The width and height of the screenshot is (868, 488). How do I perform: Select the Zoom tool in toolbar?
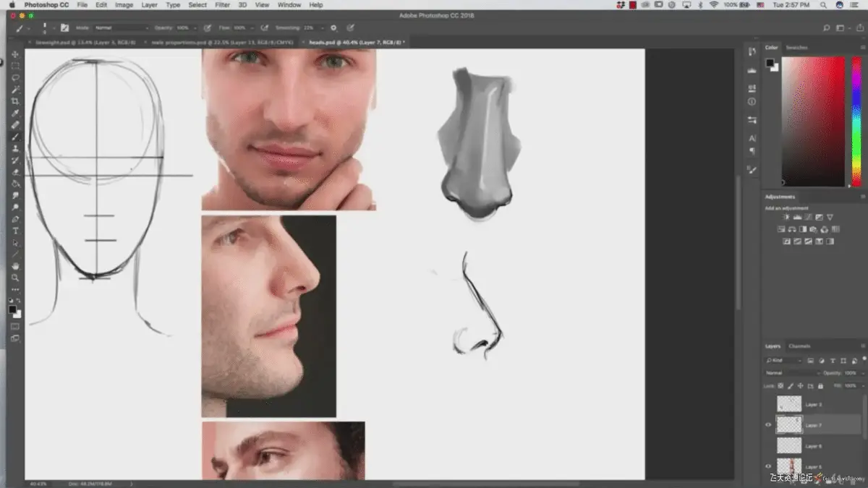[15, 278]
